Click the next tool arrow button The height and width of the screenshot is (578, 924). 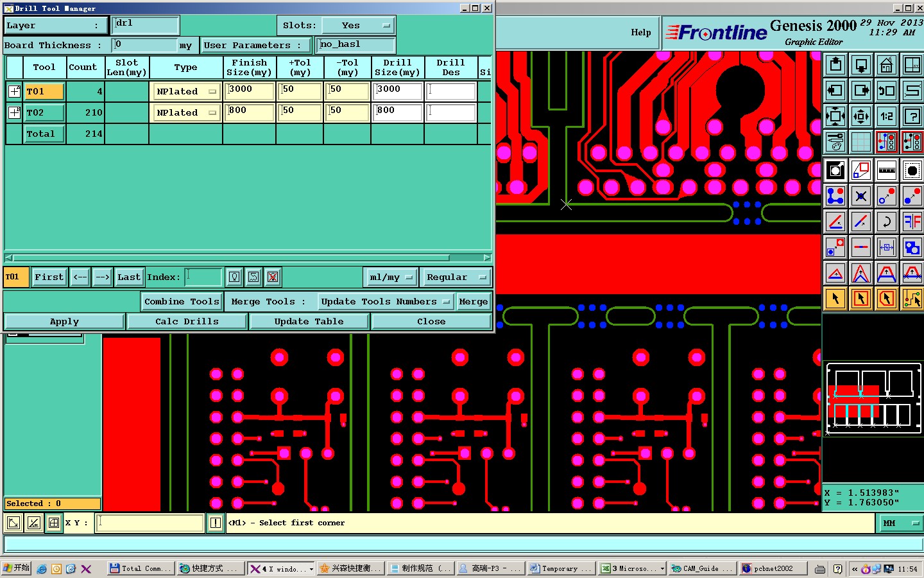point(102,277)
